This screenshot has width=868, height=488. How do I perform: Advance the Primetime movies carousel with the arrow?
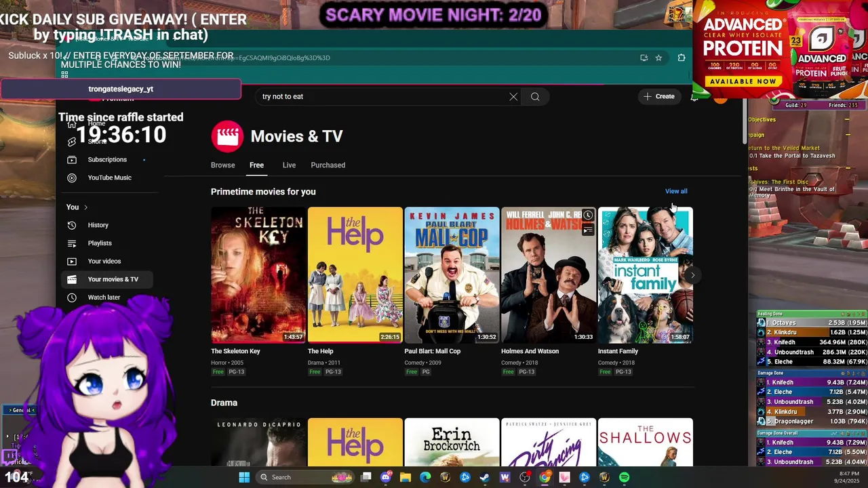(692, 275)
